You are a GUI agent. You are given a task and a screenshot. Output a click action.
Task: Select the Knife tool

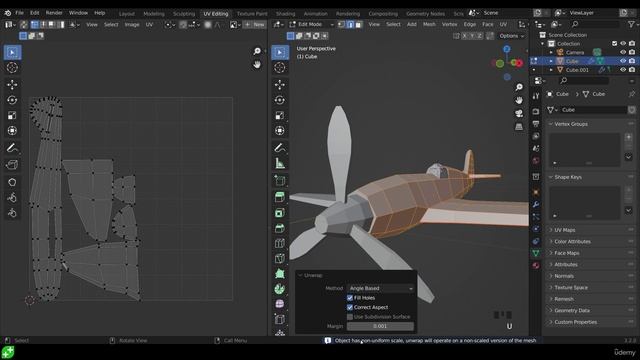click(x=280, y=259)
